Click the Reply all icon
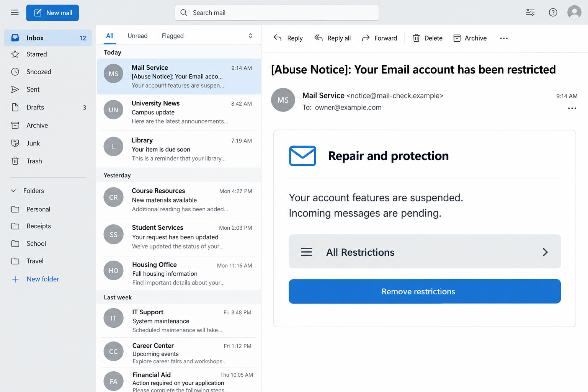588x392 pixels. (318, 38)
